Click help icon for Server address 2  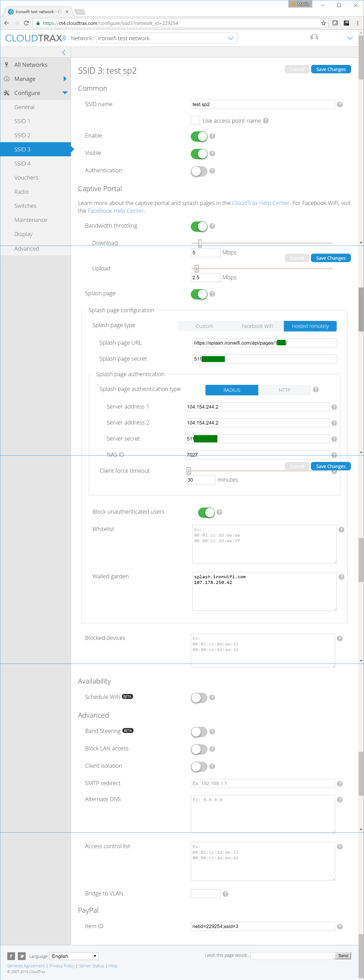(x=334, y=423)
